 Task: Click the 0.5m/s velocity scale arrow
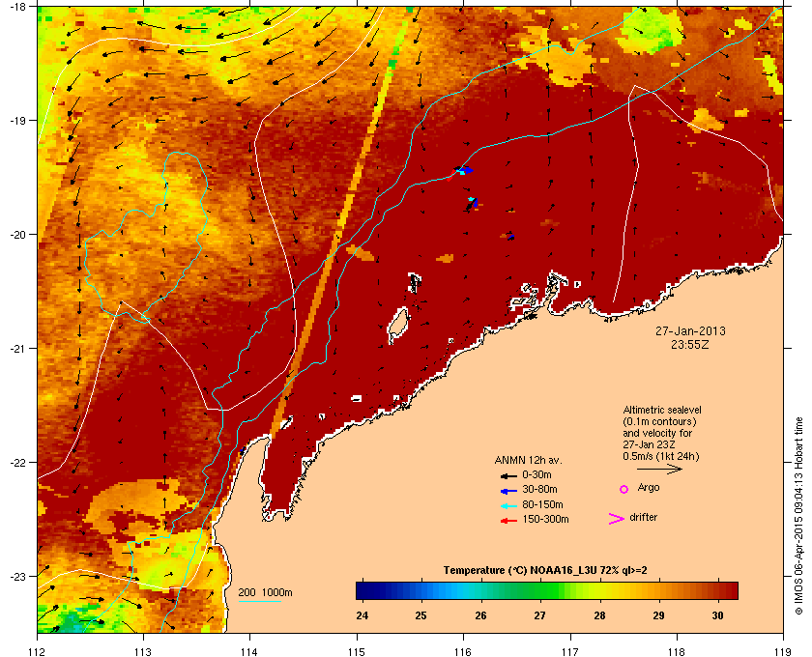tap(659, 470)
